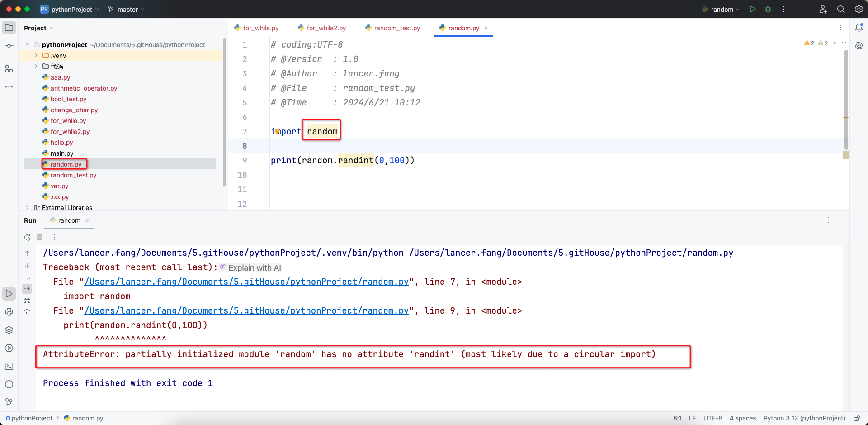Toggle scroll to end in console
868x425 pixels.
pyautogui.click(x=27, y=289)
